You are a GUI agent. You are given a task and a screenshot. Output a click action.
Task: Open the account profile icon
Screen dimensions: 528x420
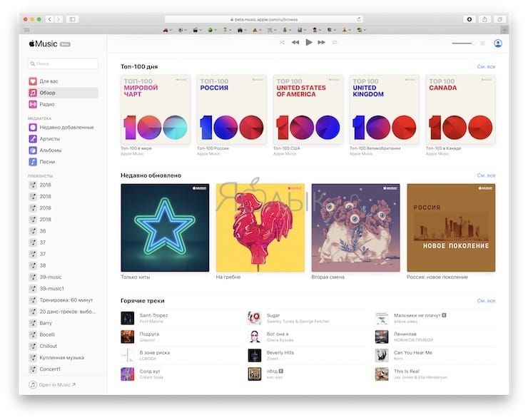pyautogui.click(x=498, y=43)
